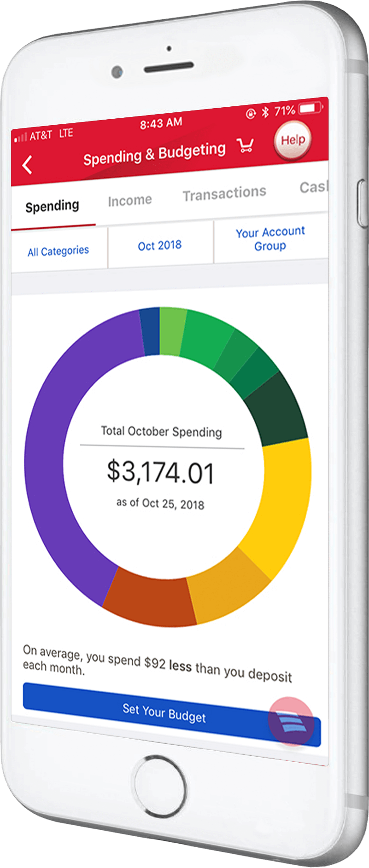Screen dimensions: 369x868
Task: Tap the battery indicator in status bar
Action: 311,108
